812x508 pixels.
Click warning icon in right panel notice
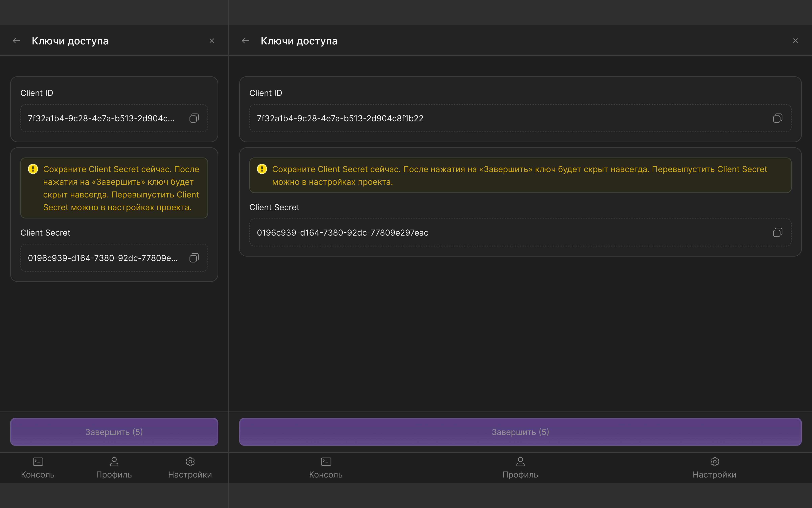click(262, 169)
